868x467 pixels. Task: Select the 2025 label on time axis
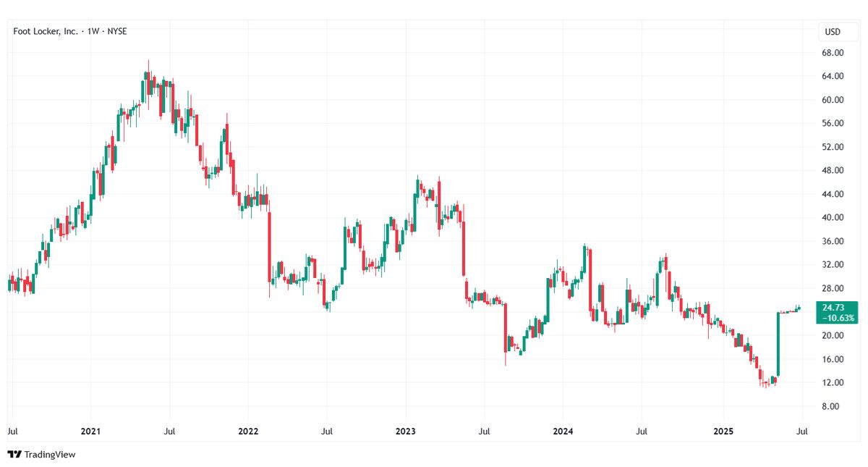[723, 431]
